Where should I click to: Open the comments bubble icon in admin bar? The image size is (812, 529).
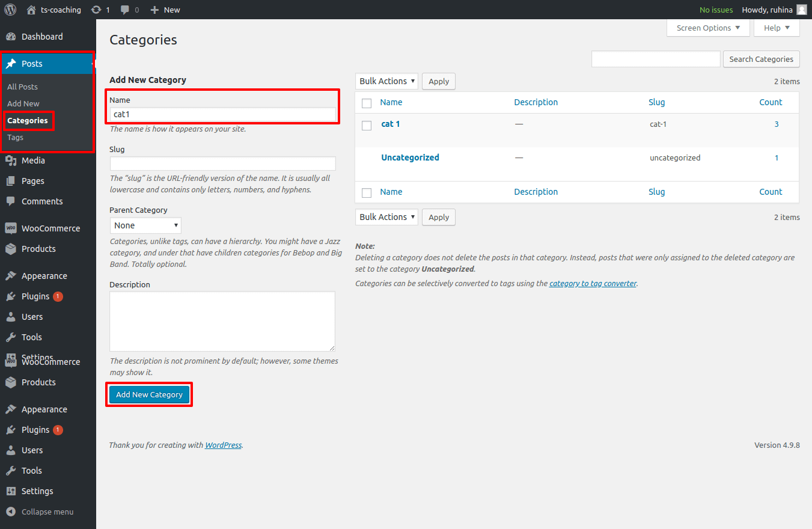pyautogui.click(x=125, y=10)
